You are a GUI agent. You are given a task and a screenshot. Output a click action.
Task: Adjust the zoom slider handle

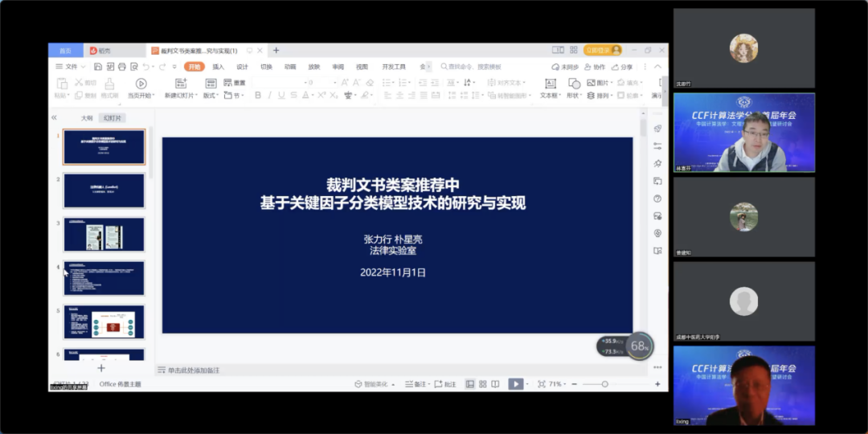point(604,383)
